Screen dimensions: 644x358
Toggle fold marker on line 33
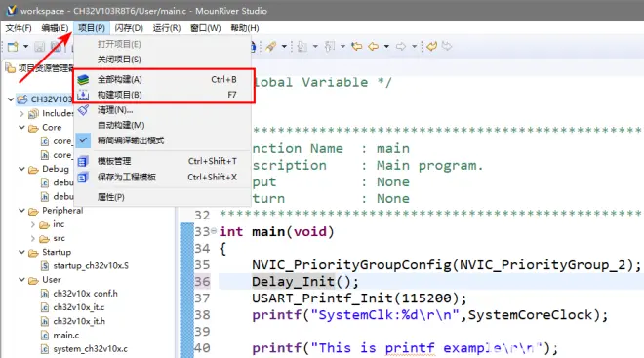pos(214,231)
